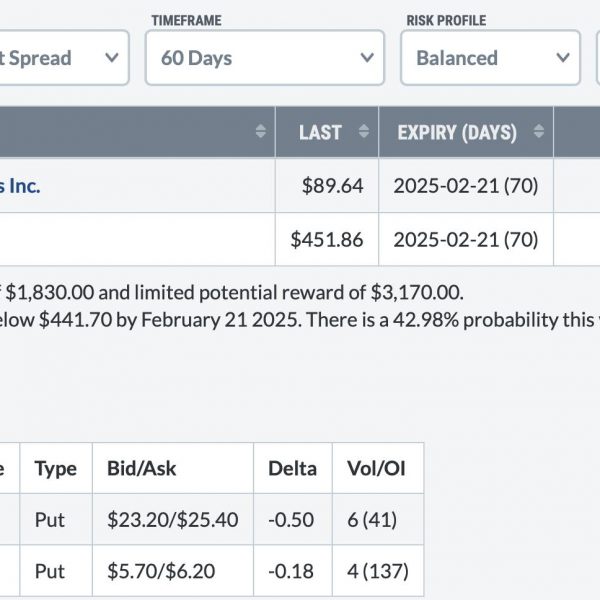The width and height of the screenshot is (600, 600).
Task: Click the first row 2025-02-21 (70) expiry
Action: (x=466, y=186)
